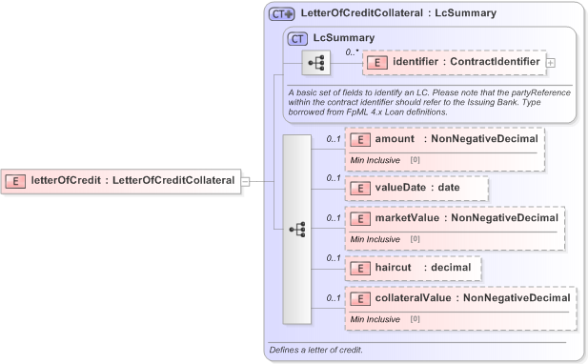The width and height of the screenshot is (588, 364).
Task: Select the sequence compositor inside LcSummary
Action: pos(316,63)
